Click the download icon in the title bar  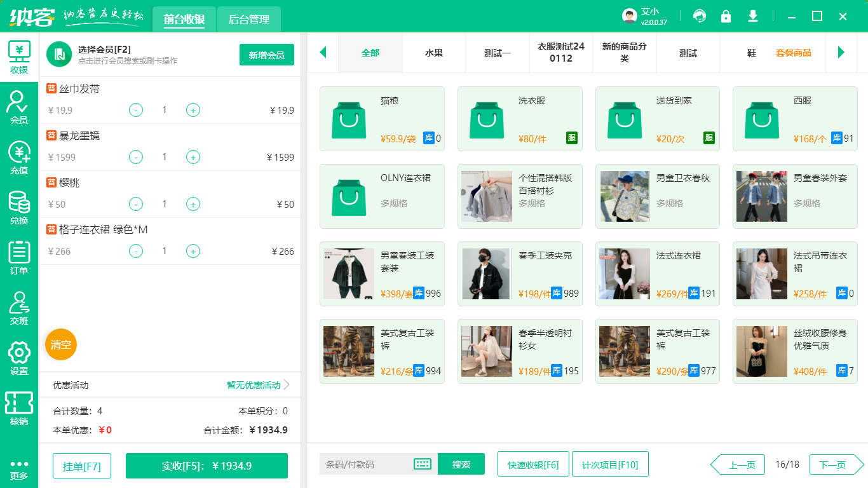753,15
